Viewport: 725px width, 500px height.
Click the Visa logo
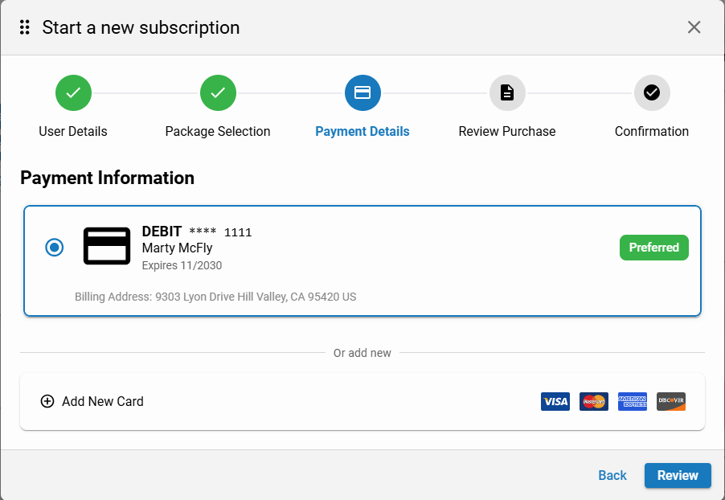coord(555,401)
